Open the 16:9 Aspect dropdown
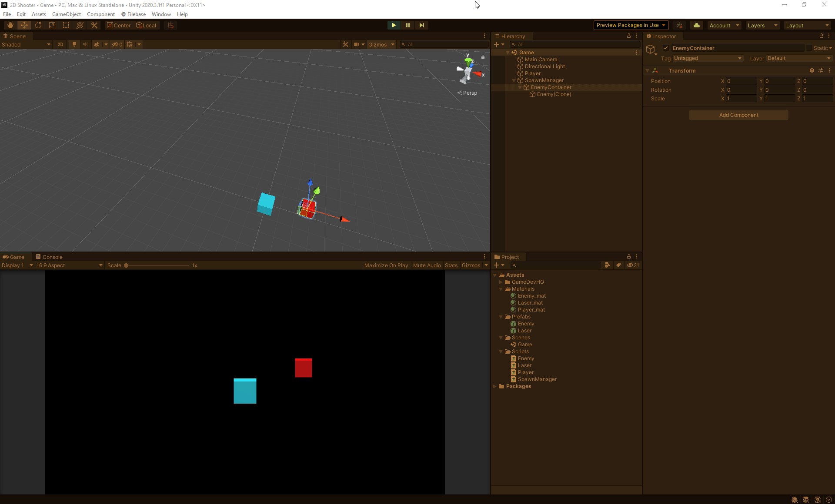The height and width of the screenshot is (504, 835). coord(69,265)
